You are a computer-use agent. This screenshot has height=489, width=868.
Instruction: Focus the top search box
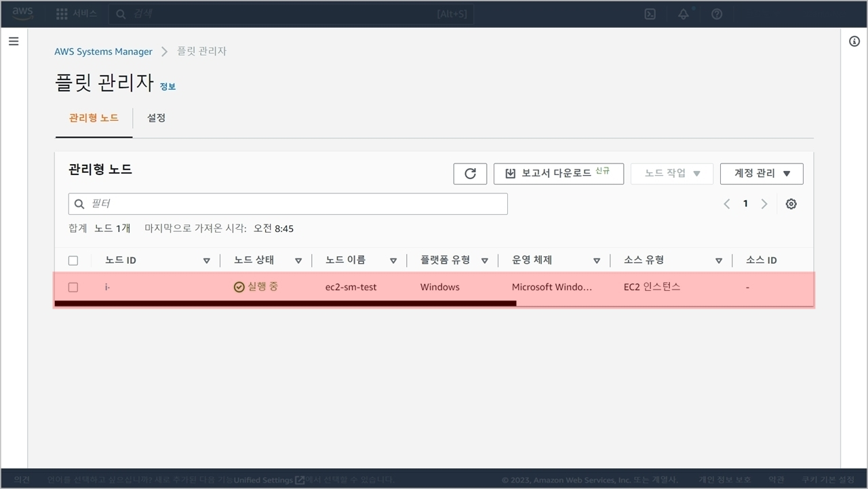(291, 14)
